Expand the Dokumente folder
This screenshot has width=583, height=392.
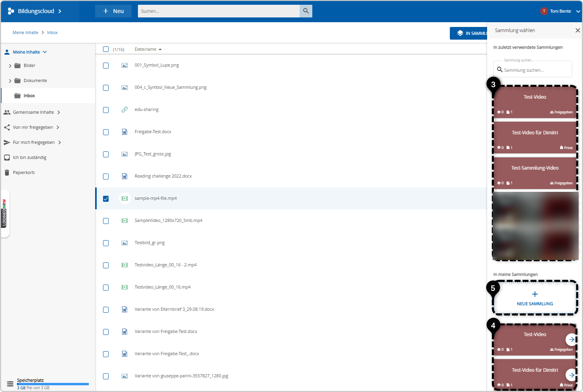(10, 80)
